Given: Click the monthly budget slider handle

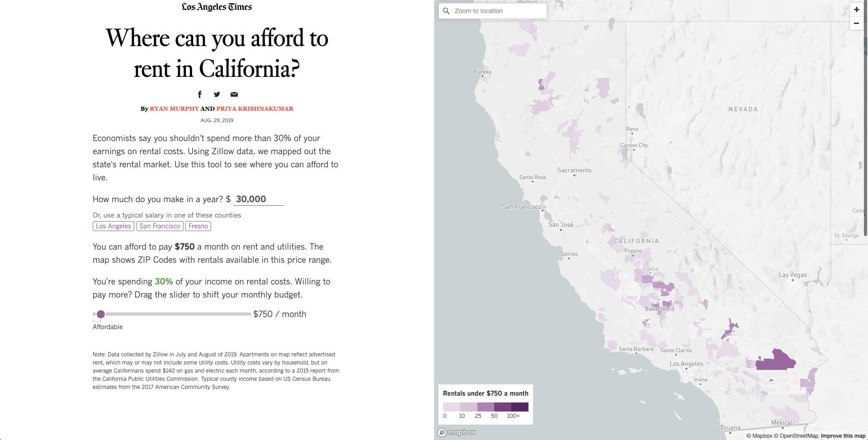Looking at the screenshot, I should (x=101, y=314).
